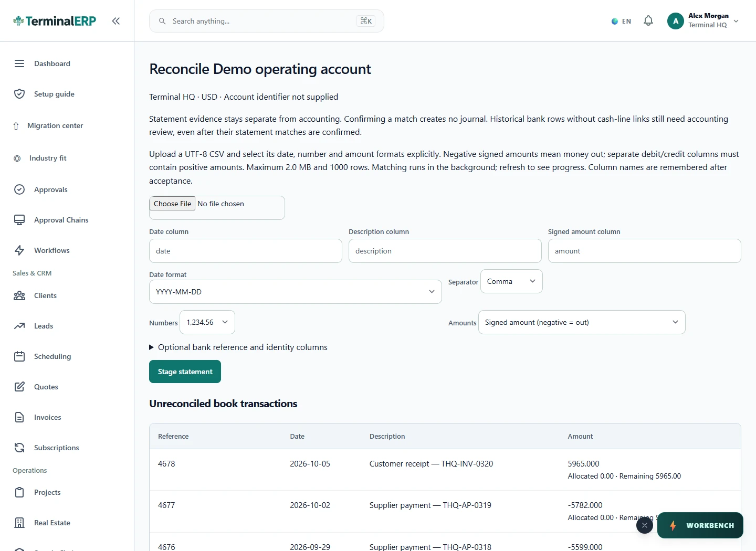The height and width of the screenshot is (551, 756).
Task: Click the Approval Chains monitor icon
Action: point(19,220)
